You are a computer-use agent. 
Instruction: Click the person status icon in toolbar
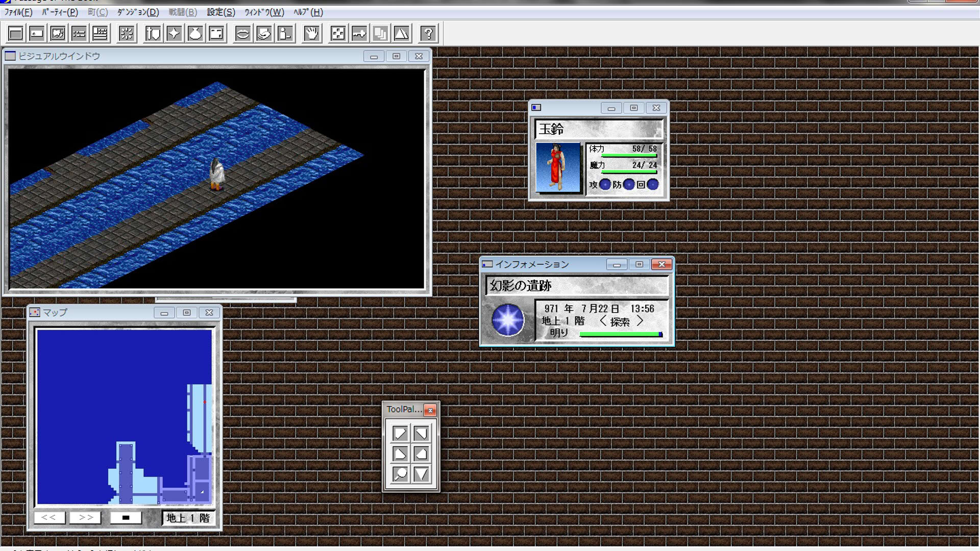pos(285,34)
